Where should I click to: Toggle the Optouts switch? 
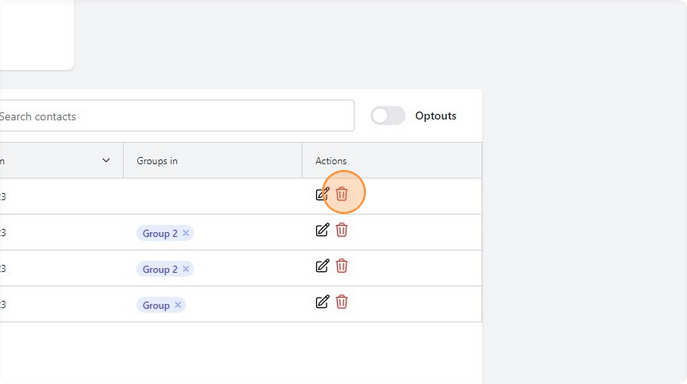(388, 116)
